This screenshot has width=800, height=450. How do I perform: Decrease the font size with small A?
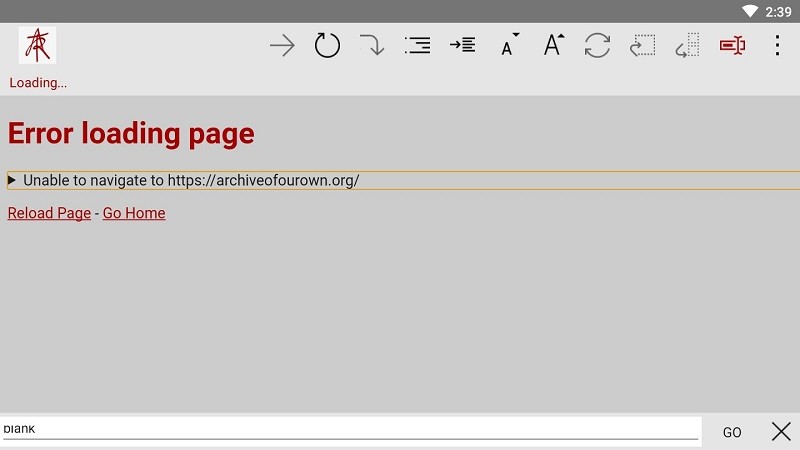pyautogui.click(x=509, y=44)
